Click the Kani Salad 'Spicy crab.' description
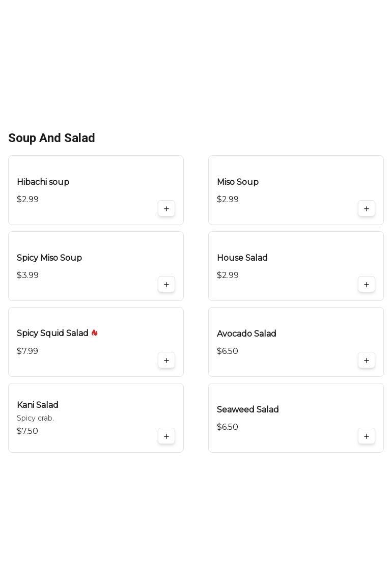 point(35,418)
